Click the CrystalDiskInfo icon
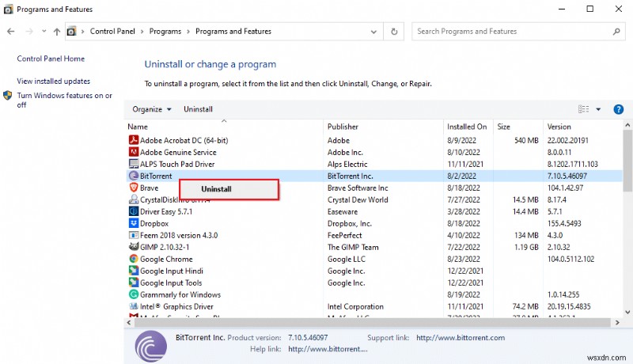Viewport: 633px width, 364px height. coord(134,199)
